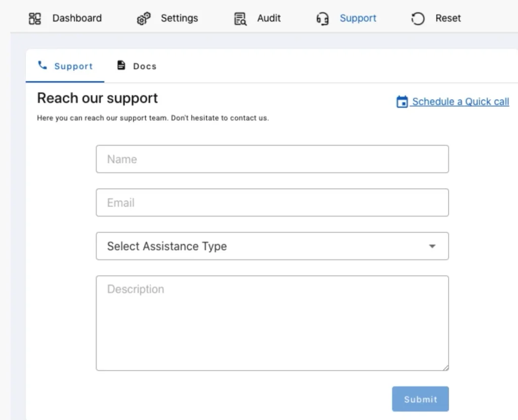
Task: Click inside the Email field
Action: point(272,202)
